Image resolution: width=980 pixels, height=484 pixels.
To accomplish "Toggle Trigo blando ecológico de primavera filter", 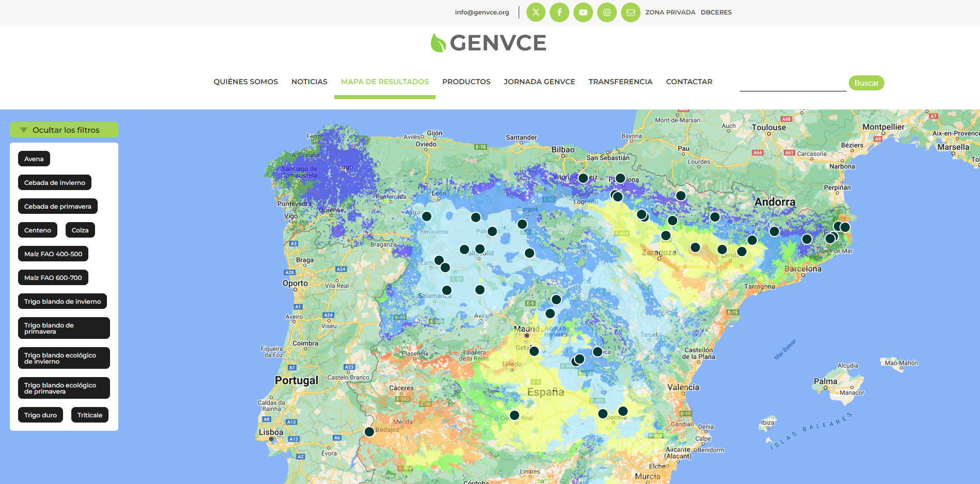I will coord(64,388).
